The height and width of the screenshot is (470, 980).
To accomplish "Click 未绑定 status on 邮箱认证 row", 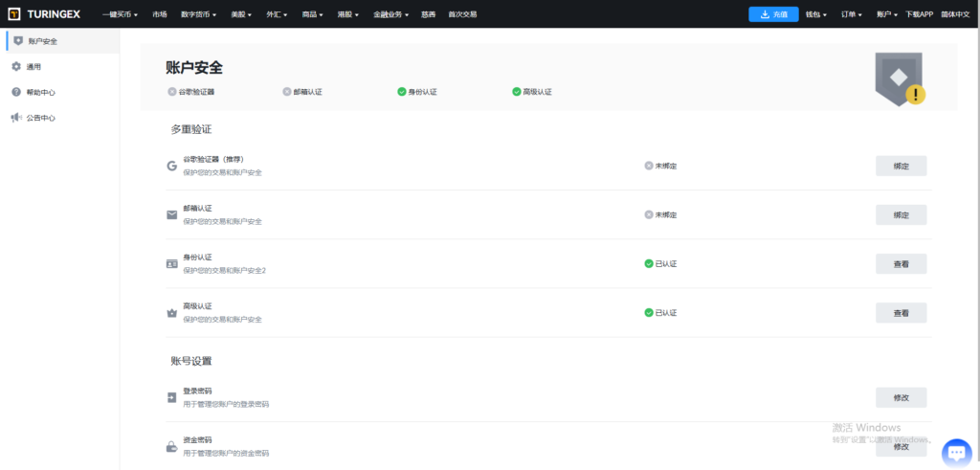I will click(x=660, y=215).
